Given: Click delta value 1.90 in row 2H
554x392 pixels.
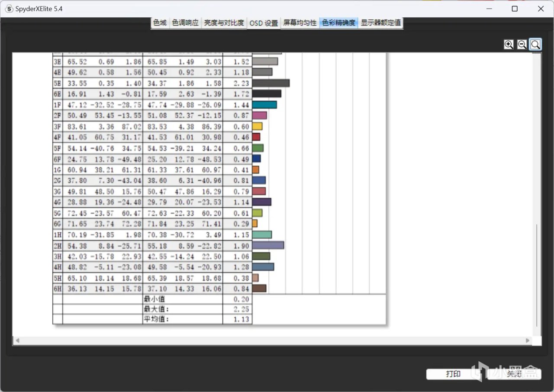Looking at the screenshot, I should pyautogui.click(x=241, y=245).
